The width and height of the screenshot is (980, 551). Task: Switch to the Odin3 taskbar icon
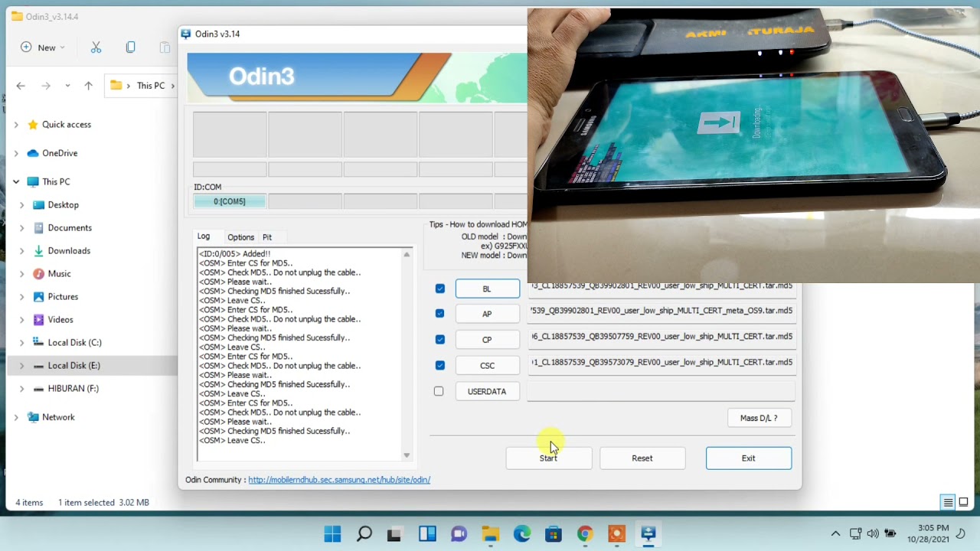[648, 534]
